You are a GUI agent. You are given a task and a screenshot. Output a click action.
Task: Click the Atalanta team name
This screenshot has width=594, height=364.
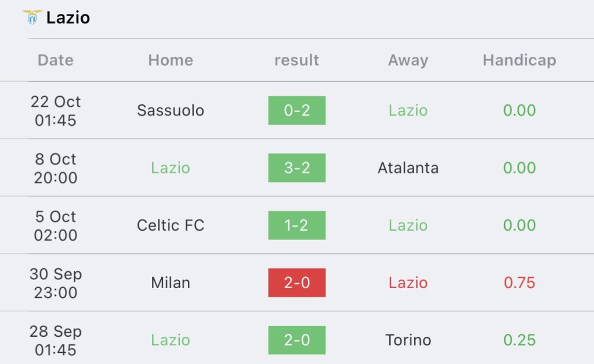[x=408, y=168]
